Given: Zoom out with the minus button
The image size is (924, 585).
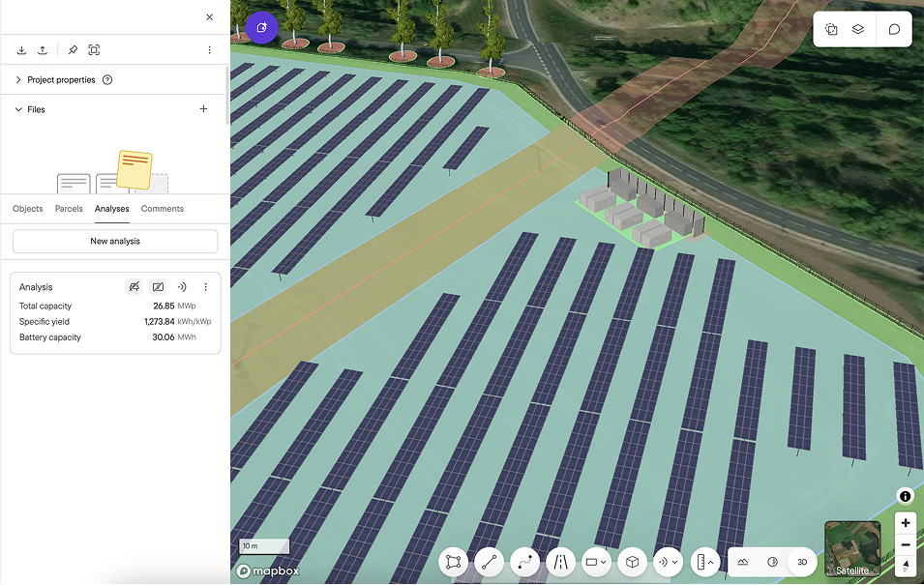Looking at the screenshot, I should click(x=906, y=545).
